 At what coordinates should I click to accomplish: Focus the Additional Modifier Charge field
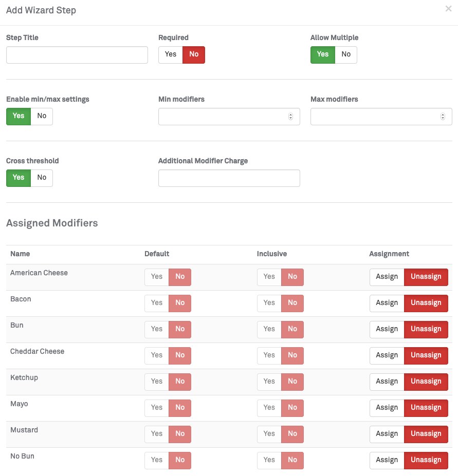[229, 178]
